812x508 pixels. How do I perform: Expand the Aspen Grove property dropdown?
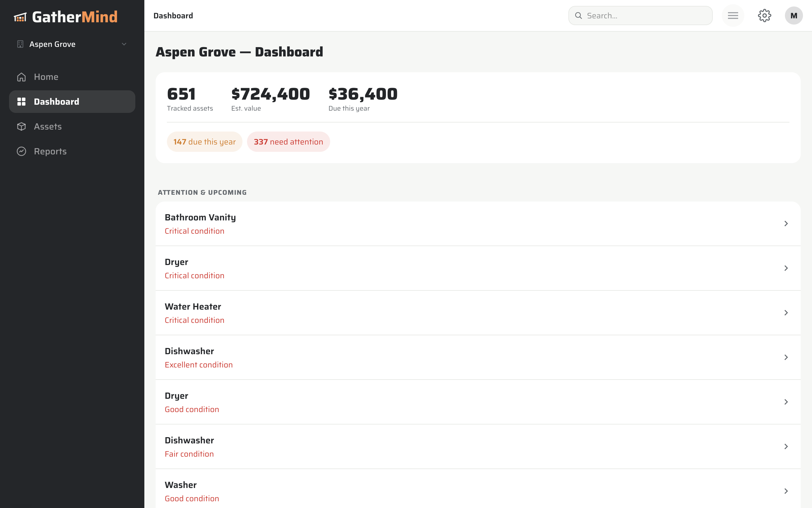[x=72, y=44]
